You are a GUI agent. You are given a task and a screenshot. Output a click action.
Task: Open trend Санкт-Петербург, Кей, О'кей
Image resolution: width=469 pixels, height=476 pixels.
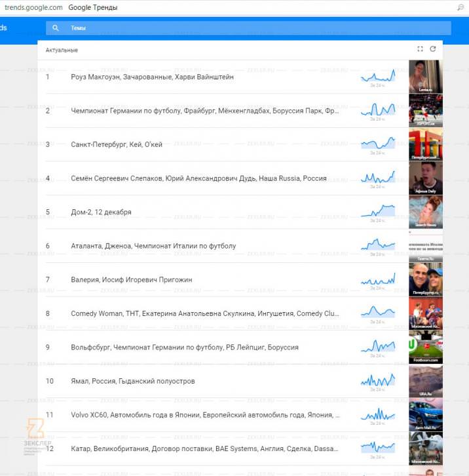[x=117, y=144]
